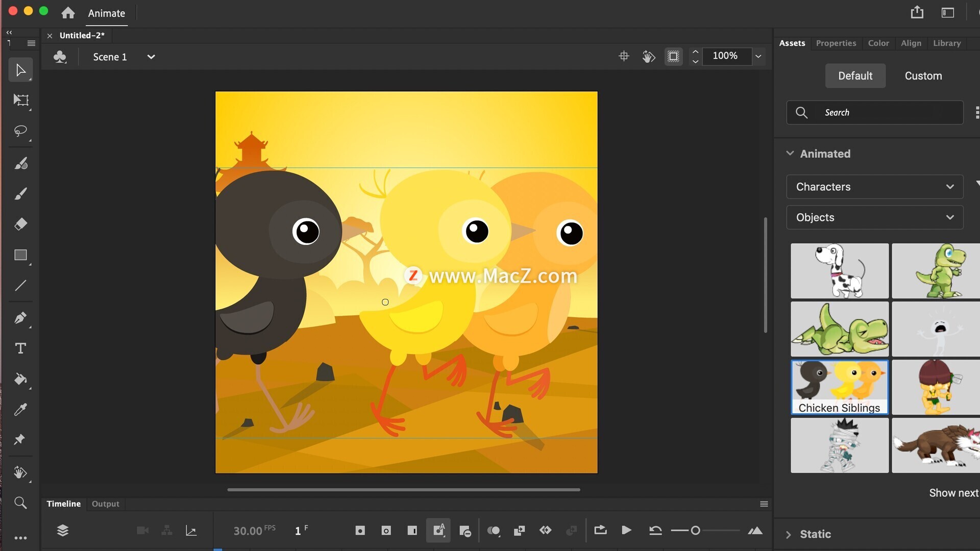Viewport: 980px width, 551px height.
Task: Select the Free Transform tool
Action: tap(21, 100)
